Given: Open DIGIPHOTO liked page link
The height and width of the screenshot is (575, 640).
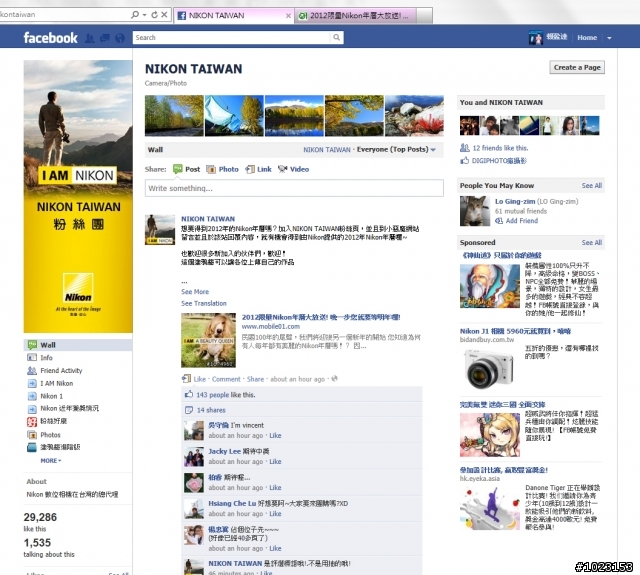Looking at the screenshot, I should click(x=499, y=161).
